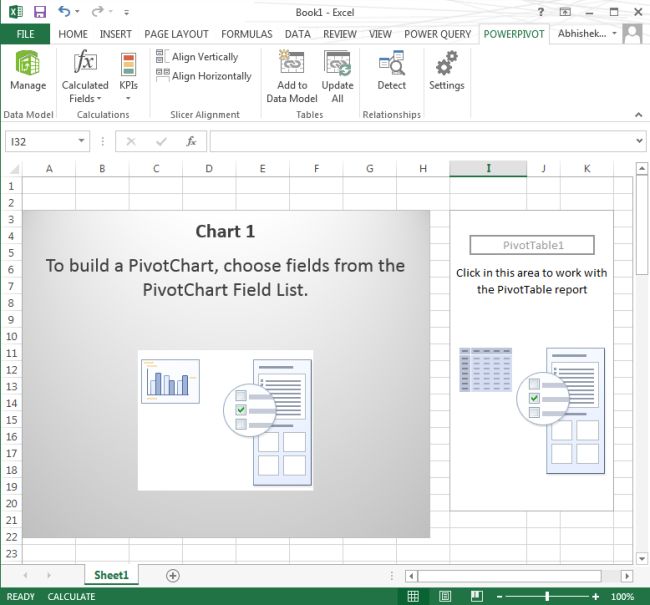Adjust the zoom slider handle
Image resolution: width=650 pixels, height=605 pixels.
pyautogui.click(x=547, y=596)
